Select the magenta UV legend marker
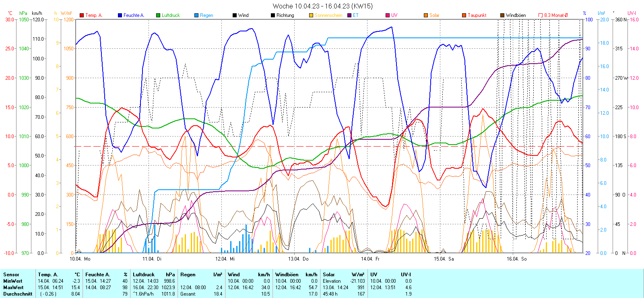 [388, 15]
